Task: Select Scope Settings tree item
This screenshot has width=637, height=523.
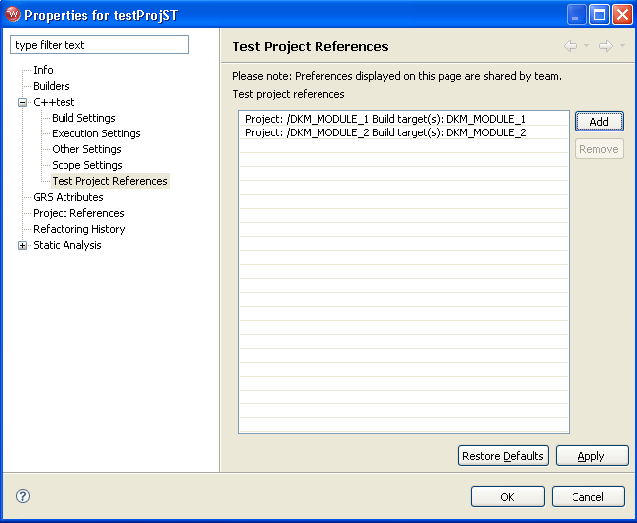Action: 87,165
